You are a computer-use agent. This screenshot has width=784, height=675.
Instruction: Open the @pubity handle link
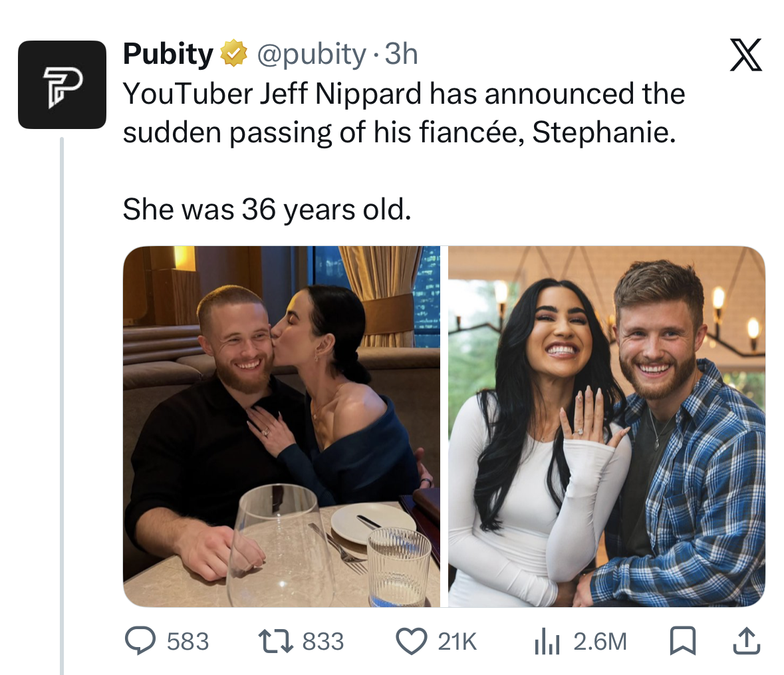click(310, 55)
